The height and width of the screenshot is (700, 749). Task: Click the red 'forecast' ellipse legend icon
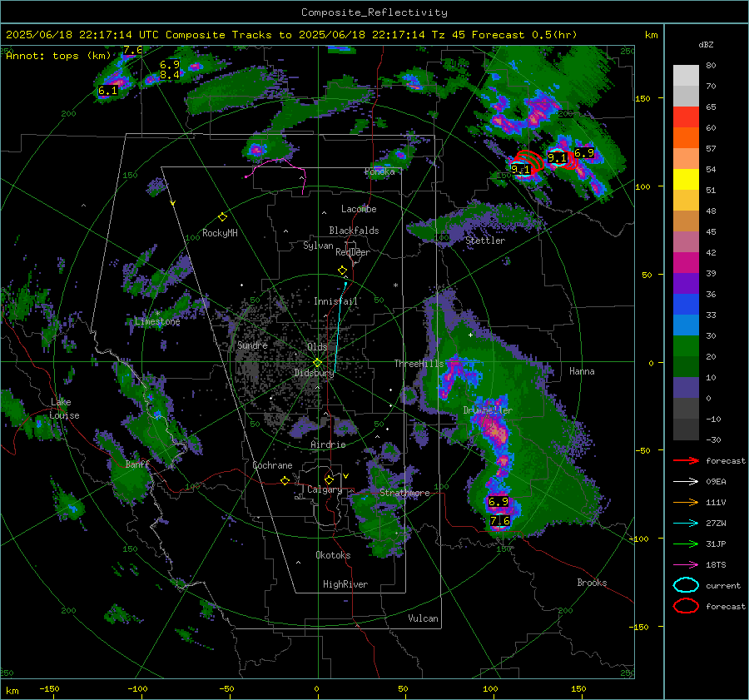[x=686, y=606]
